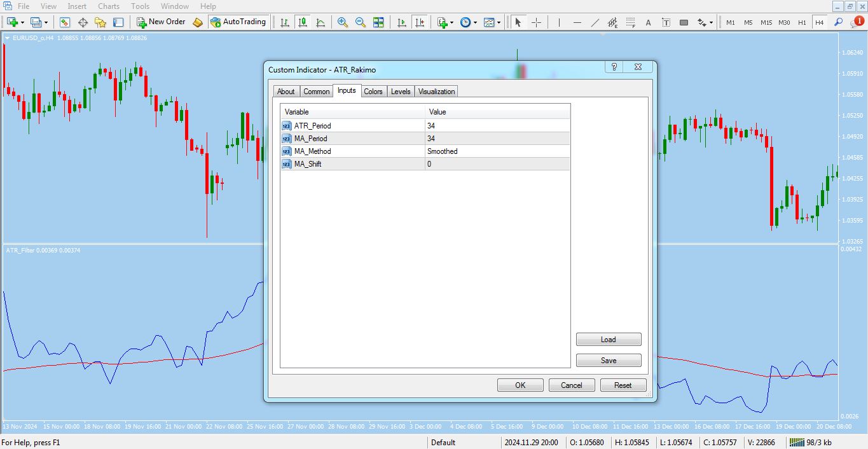Open the chart periodicity clock dropdown
868x449 pixels.
[474, 22]
